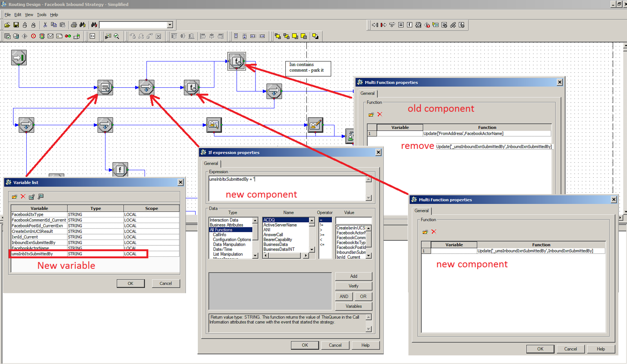Select the Function object tool icon
Screen dimensions: 627x364
click(x=410, y=25)
